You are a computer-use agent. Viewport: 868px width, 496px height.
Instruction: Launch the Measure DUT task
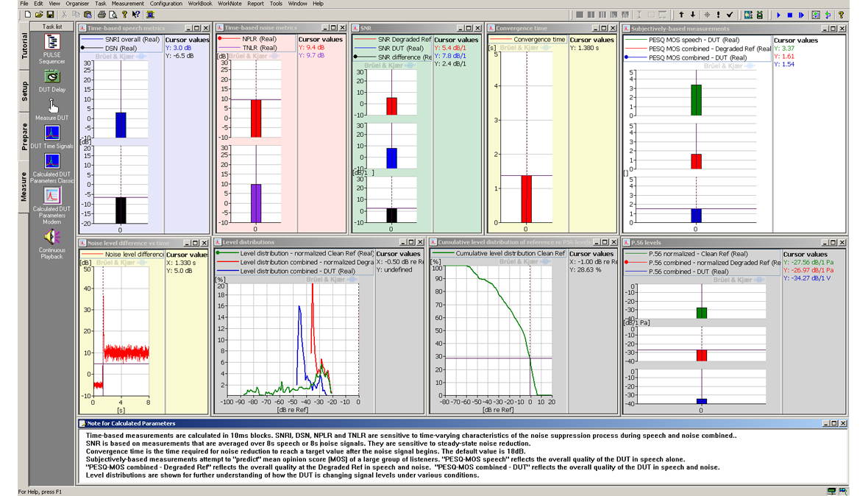point(51,105)
